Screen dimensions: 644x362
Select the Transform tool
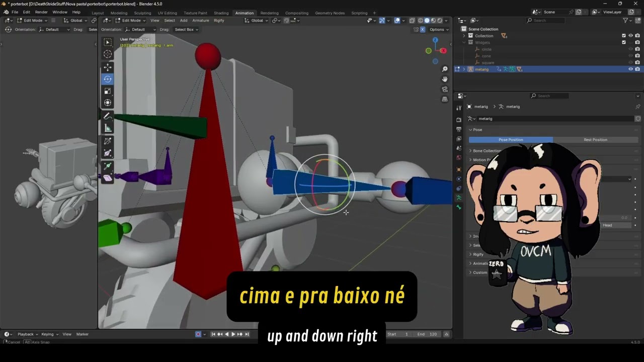click(108, 103)
